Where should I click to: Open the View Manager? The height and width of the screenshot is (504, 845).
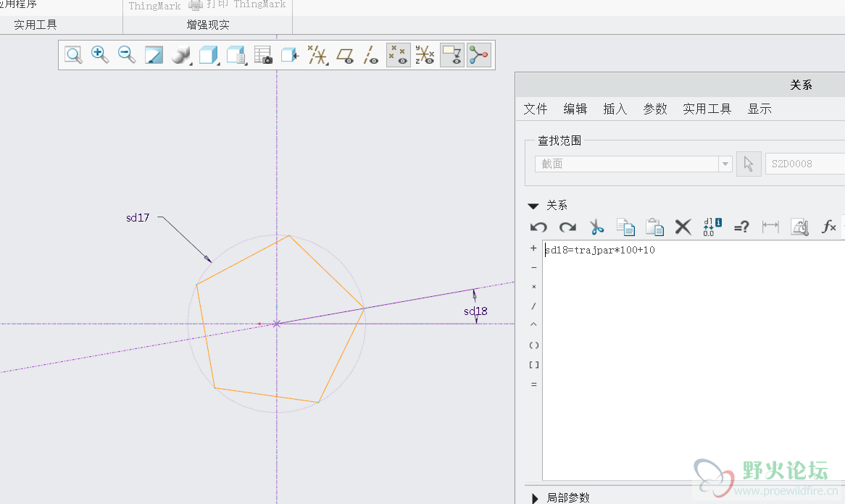(236, 55)
